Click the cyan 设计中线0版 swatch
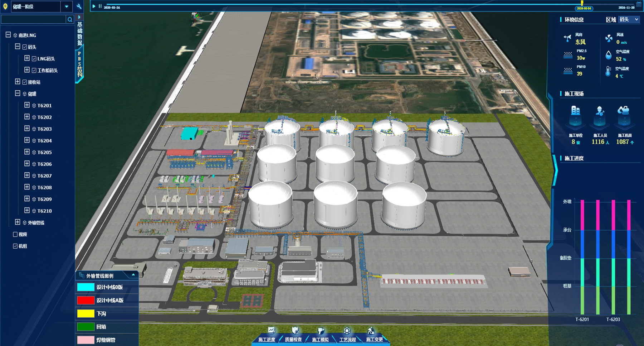Viewport: 644px width, 346px height. point(86,287)
